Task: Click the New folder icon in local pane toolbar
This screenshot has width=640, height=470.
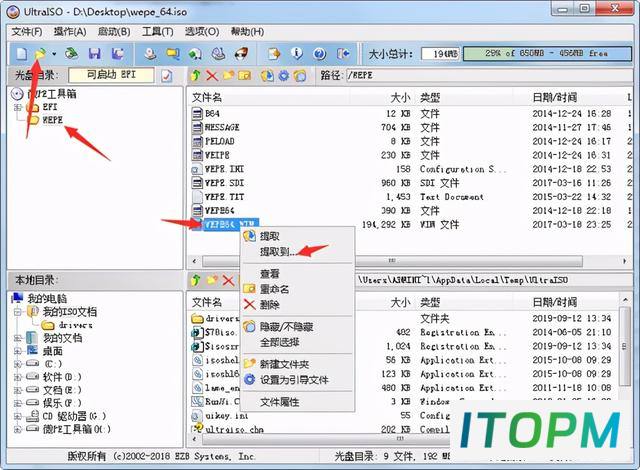Action: tap(212, 280)
